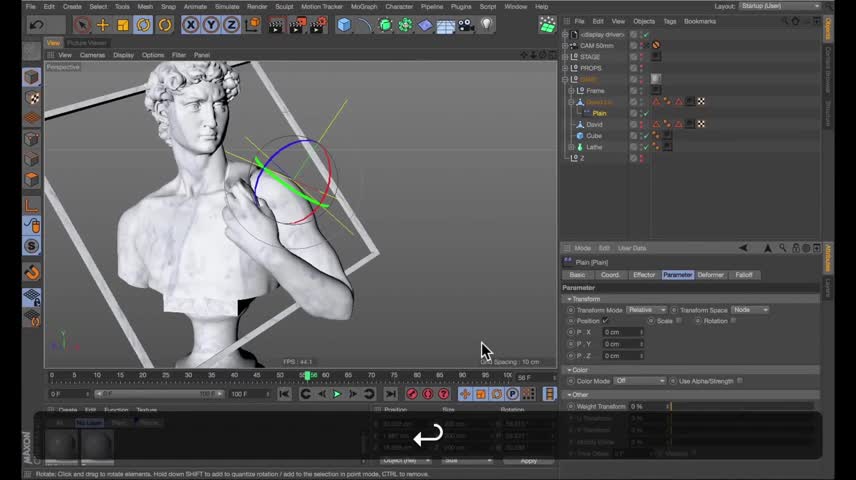Open the deformer objects icon

pos(425,25)
